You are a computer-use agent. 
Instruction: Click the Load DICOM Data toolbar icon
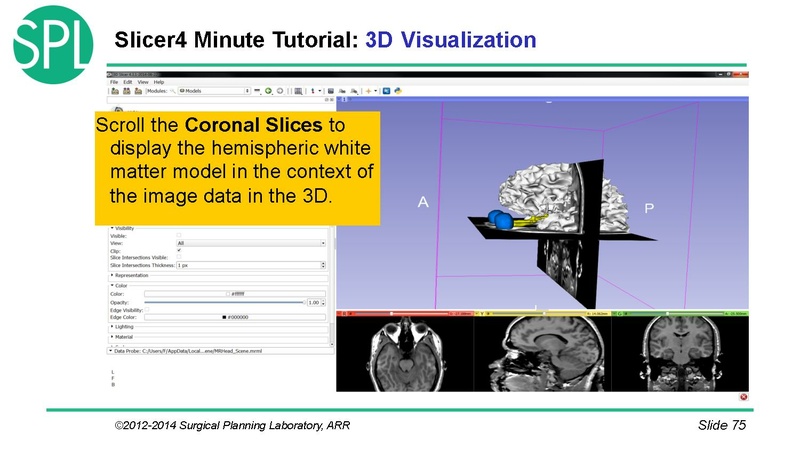coord(127,91)
